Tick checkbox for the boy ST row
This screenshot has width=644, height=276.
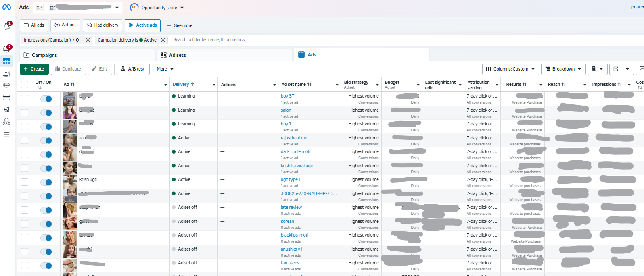(x=25, y=99)
